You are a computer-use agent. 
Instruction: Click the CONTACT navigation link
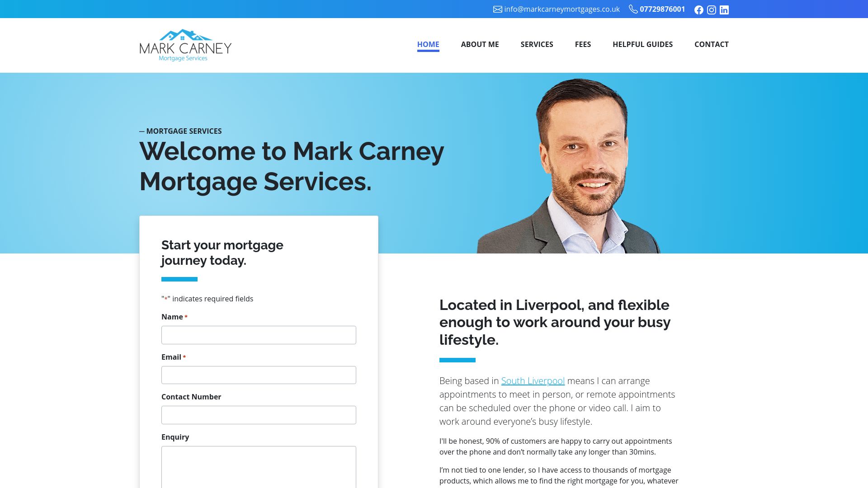[x=711, y=44]
